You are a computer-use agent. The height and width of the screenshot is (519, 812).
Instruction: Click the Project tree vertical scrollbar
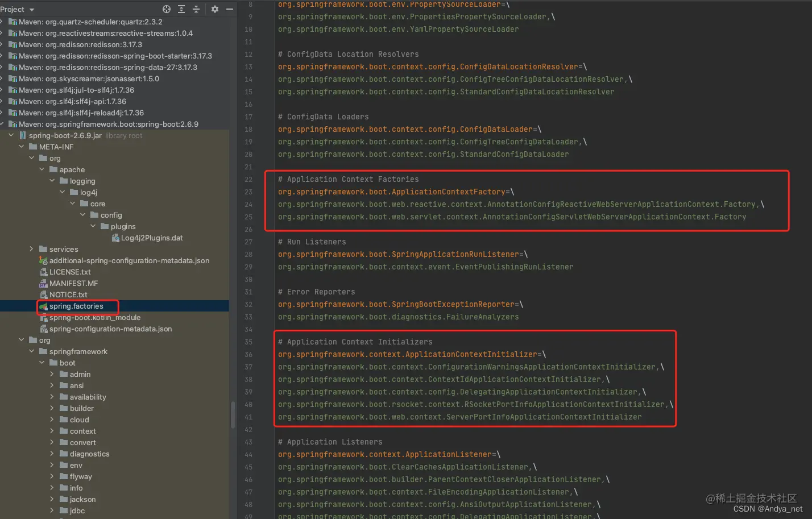point(233,415)
